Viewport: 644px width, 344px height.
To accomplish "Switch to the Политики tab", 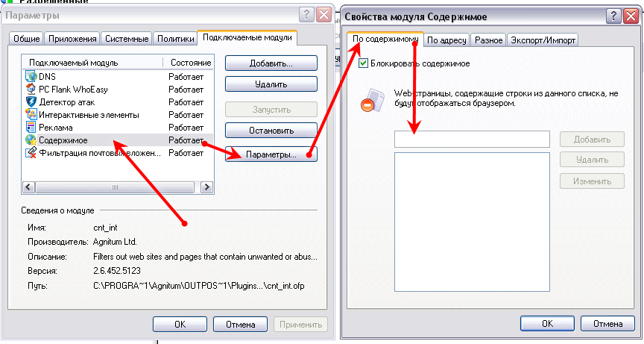I will pyautogui.click(x=175, y=39).
